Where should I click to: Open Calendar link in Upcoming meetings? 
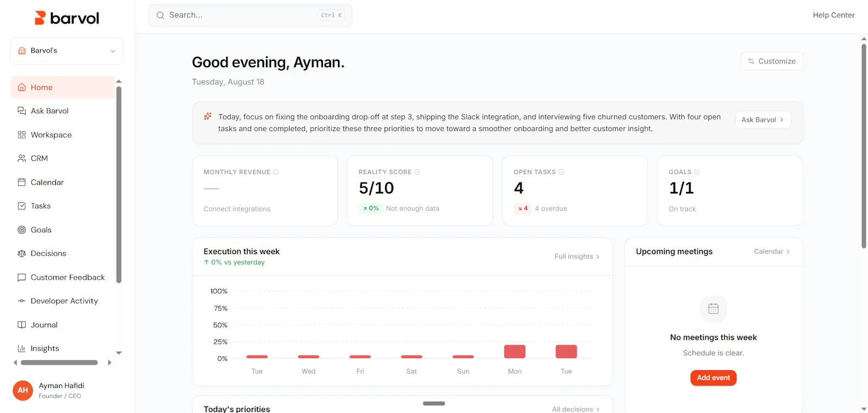[771, 251]
